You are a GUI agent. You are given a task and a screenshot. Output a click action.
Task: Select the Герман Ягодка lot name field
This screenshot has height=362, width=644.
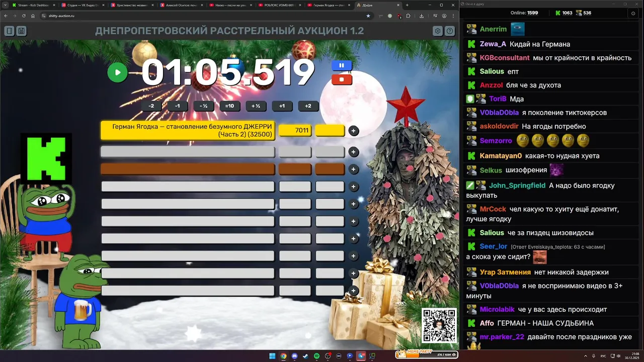pyautogui.click(x=188, y=131)
